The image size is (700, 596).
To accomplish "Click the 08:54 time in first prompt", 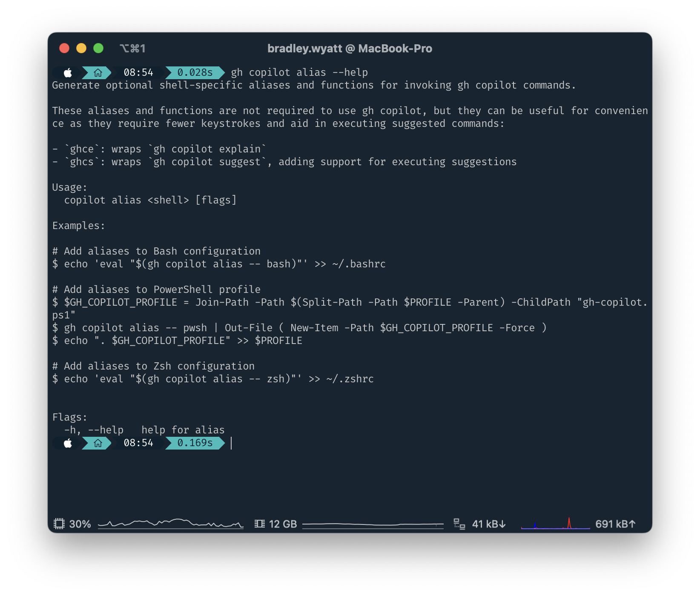I will tap(138, 73).
